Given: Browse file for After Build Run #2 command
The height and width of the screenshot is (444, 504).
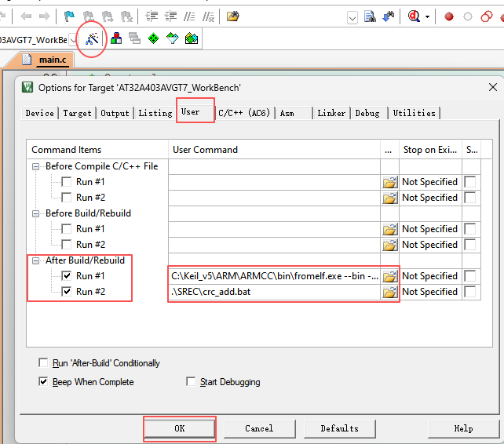Looking at the screenshot, I should [389, 292].
